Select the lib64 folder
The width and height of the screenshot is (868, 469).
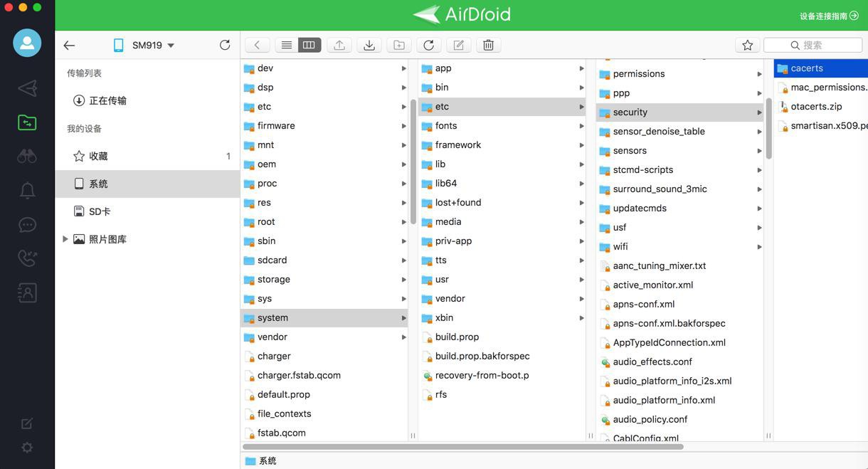[502, 183]
